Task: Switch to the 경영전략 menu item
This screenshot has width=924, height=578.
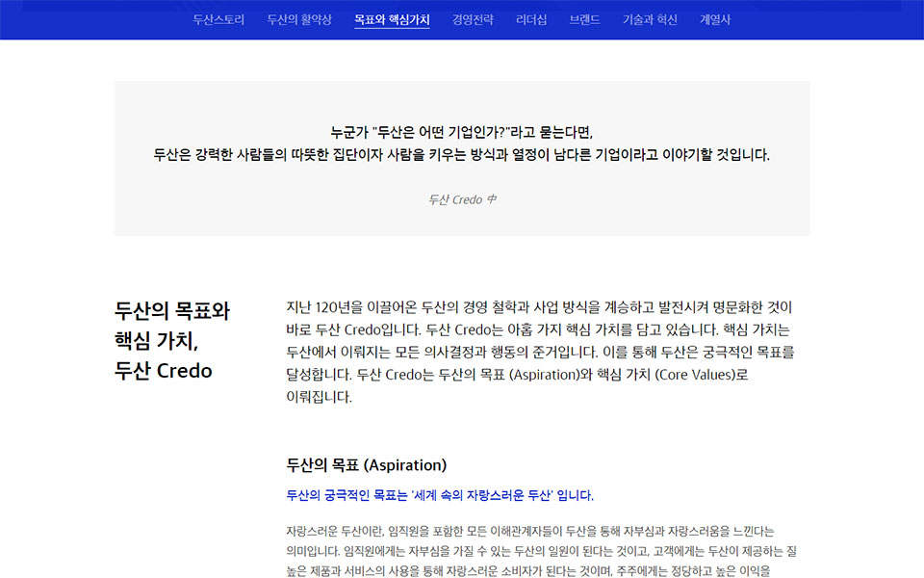Action: 473,19
